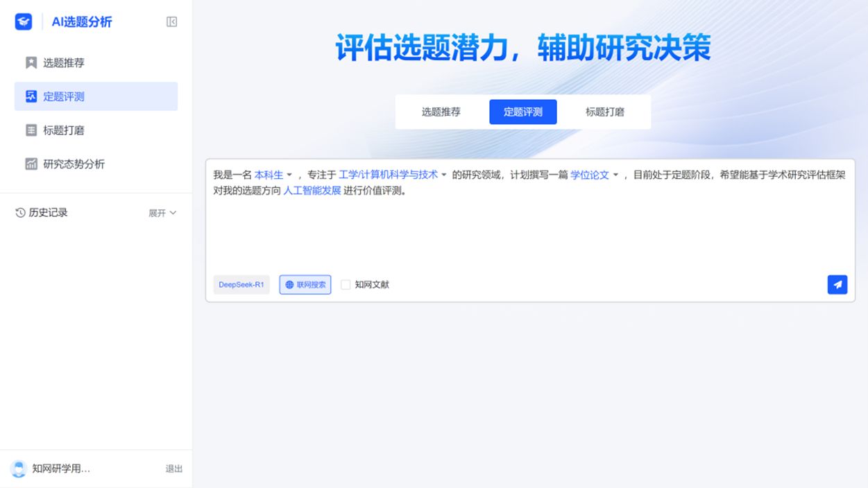Click the user avatar at bottom left

click(19, 469)
